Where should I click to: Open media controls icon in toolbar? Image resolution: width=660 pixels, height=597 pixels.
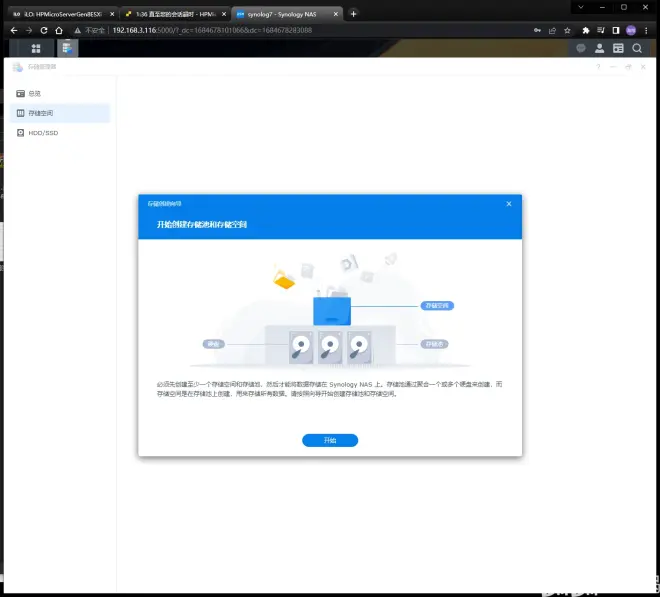click(601, 30)
